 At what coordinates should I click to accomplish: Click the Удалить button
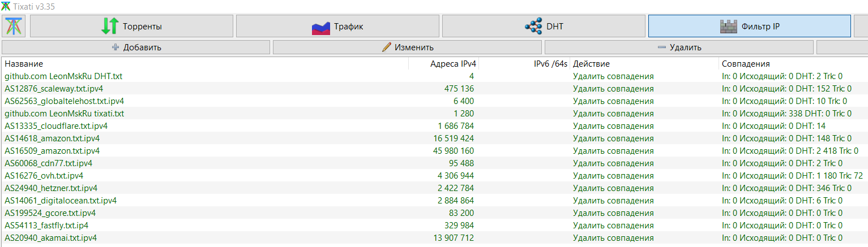click(x=679, y=47)
